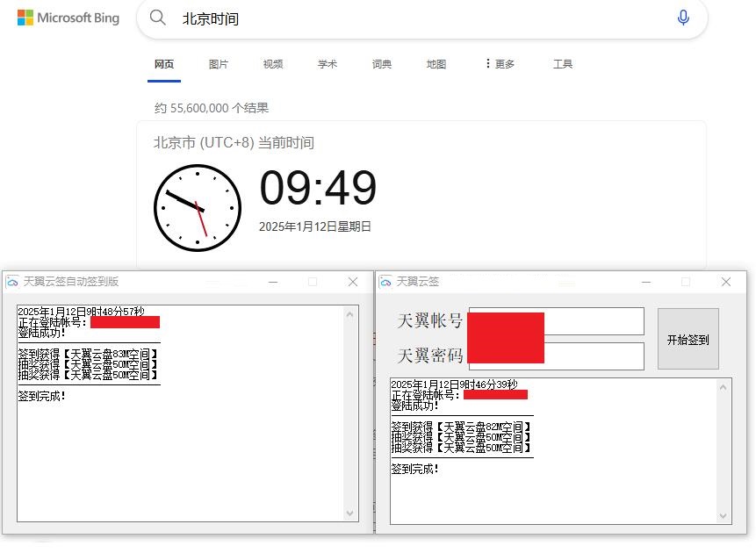The image size is (756, 553).
Task: Select the 词典 tab
Action: coord(381,63)
